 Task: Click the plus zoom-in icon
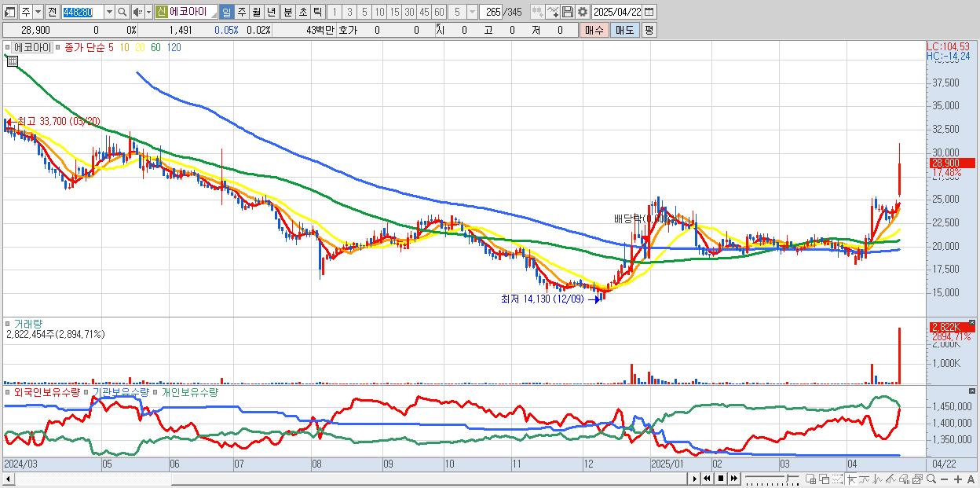(x=958, y=479)
